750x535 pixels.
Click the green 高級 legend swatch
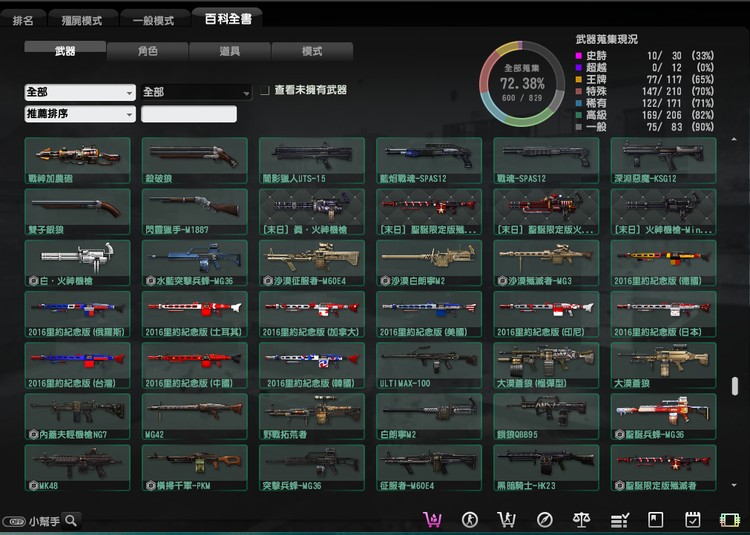[578, 115]
